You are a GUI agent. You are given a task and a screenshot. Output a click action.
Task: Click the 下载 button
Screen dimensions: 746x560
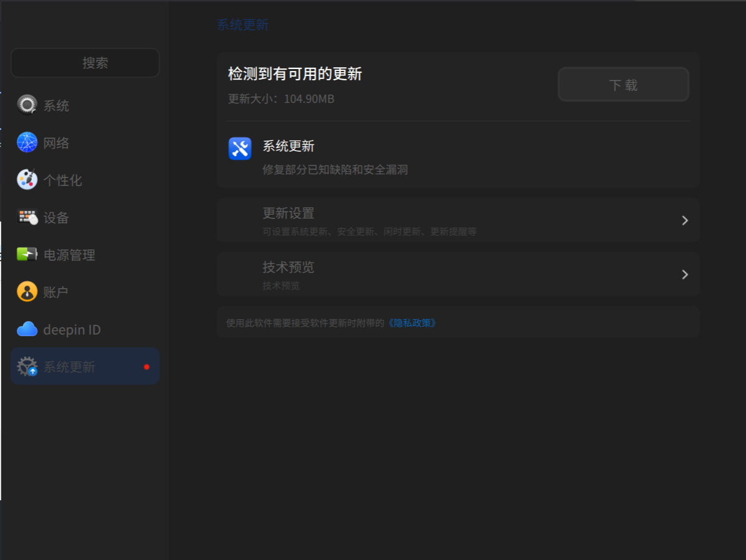[x=623, y=85]
